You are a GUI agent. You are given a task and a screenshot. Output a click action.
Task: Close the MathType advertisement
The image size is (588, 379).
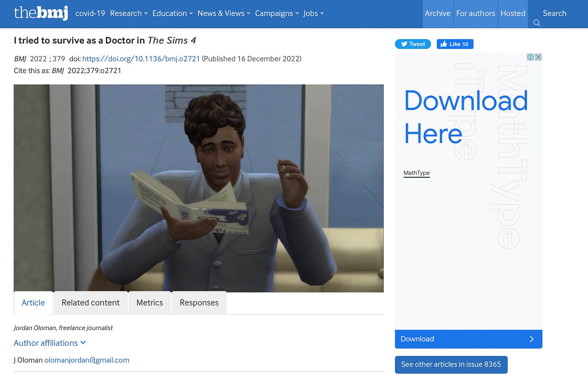[538, 57]
